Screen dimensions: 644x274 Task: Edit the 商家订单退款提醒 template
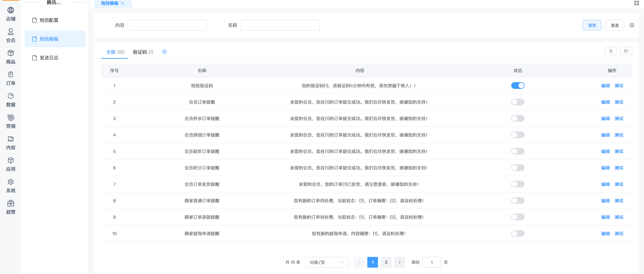605,217
